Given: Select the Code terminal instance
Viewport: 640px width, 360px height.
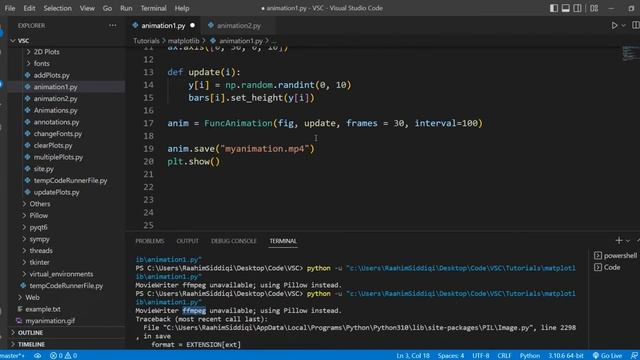Looking at the screenshot, I should [608, 267].
